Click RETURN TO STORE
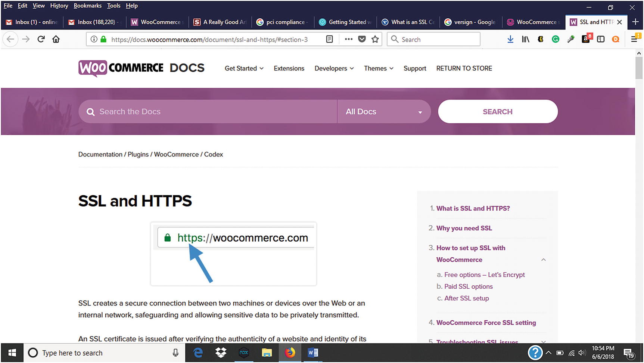The width and height of the screenshot is (644, 363). 464,68
